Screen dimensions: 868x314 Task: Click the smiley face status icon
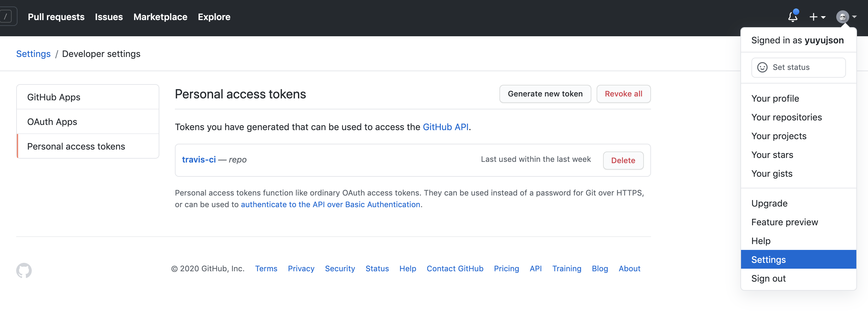762,67
